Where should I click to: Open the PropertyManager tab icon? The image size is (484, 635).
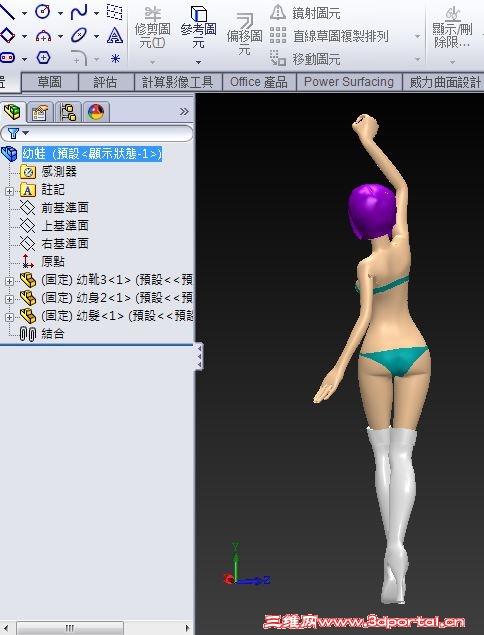point(40,112)
